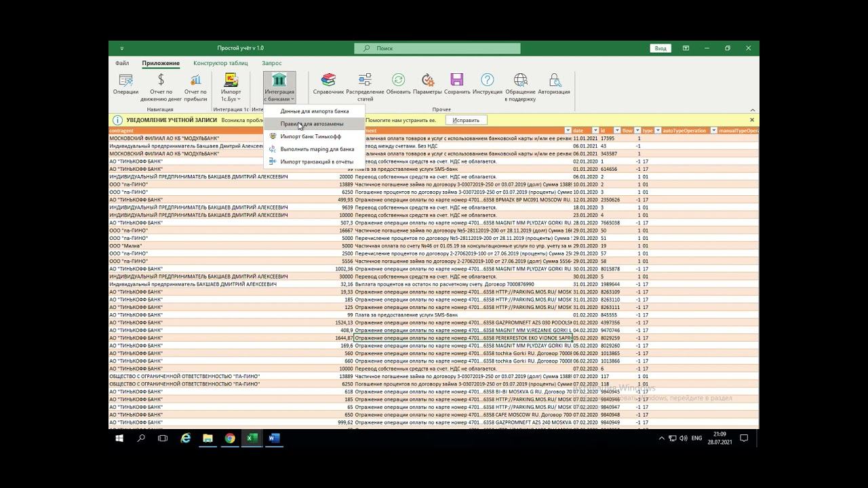The width and height of the screenshot is (868, 488).
Task: Open Task View in taskbar
Action: (x=163, y=439)
